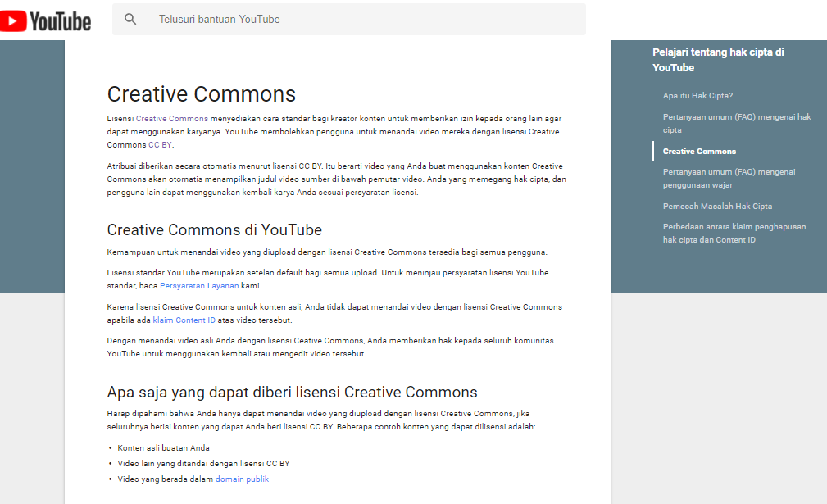Navigate to 'Pemecah Masalah Hak Cipta'

coord(717,207)
